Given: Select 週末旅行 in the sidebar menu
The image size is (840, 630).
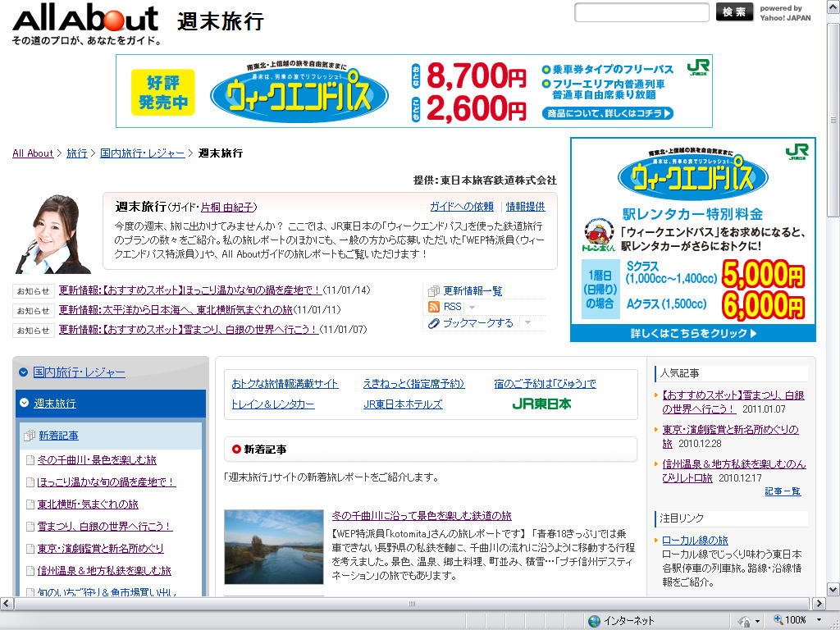Looking at the screenshot, I should (55, 404).
